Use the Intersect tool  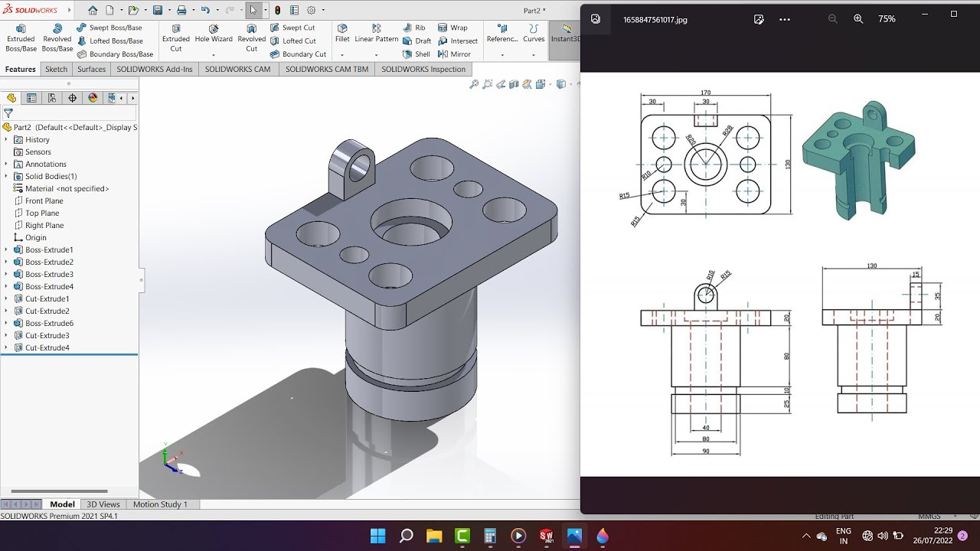click(x=458, y=41)
